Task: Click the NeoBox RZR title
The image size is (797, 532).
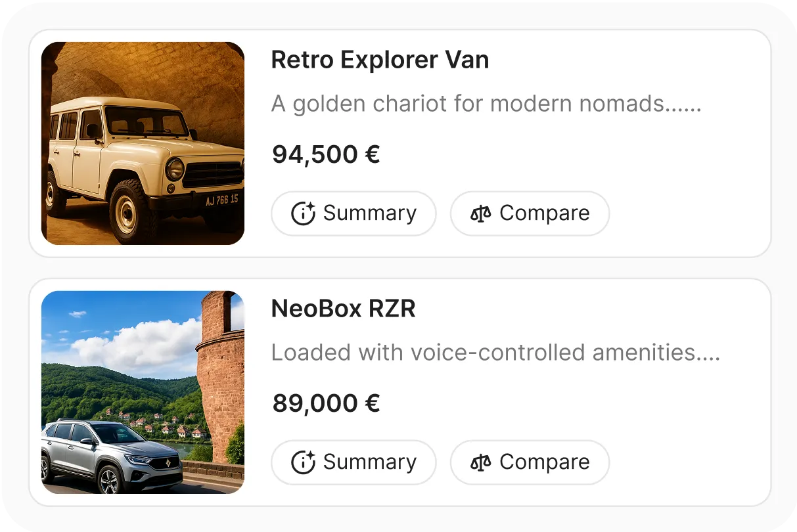Action: point(344,309)
